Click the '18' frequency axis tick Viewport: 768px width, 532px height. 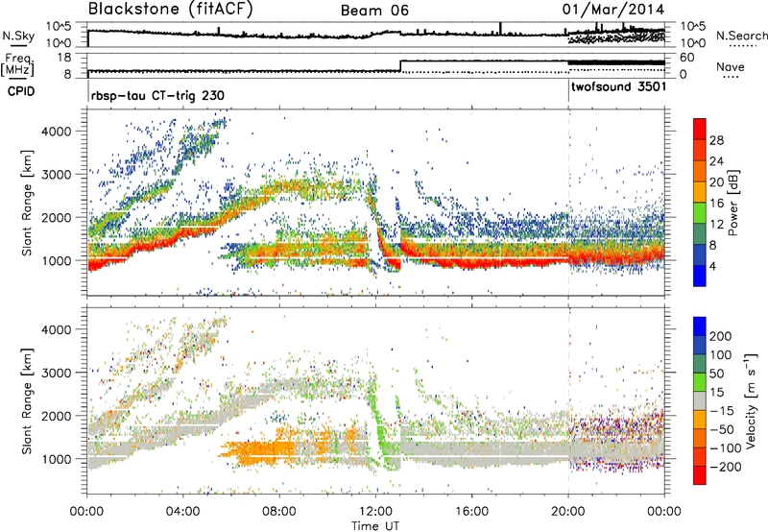tap(64, 58)
